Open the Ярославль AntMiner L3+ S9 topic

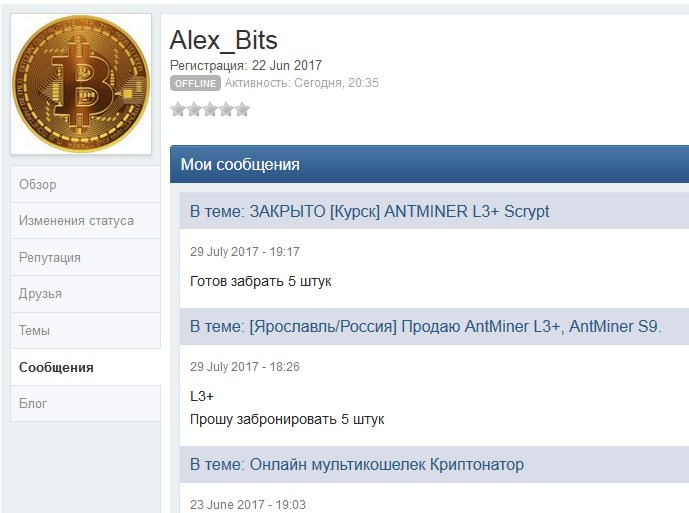[455, 327]
